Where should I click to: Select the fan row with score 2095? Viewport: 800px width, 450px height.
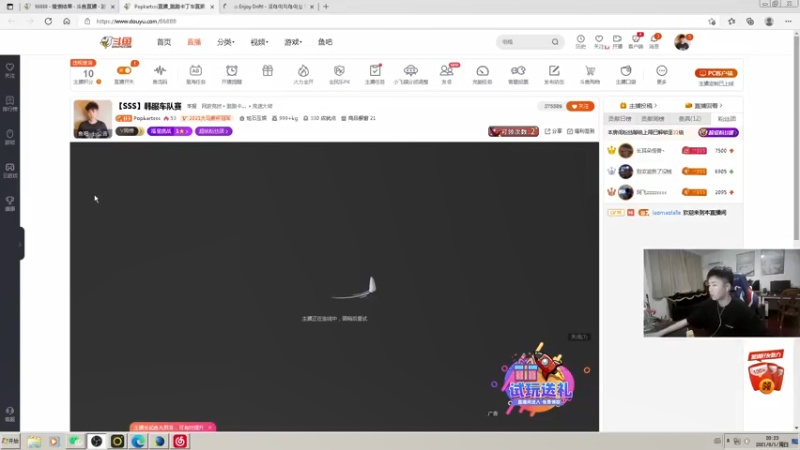click(672, 192)
